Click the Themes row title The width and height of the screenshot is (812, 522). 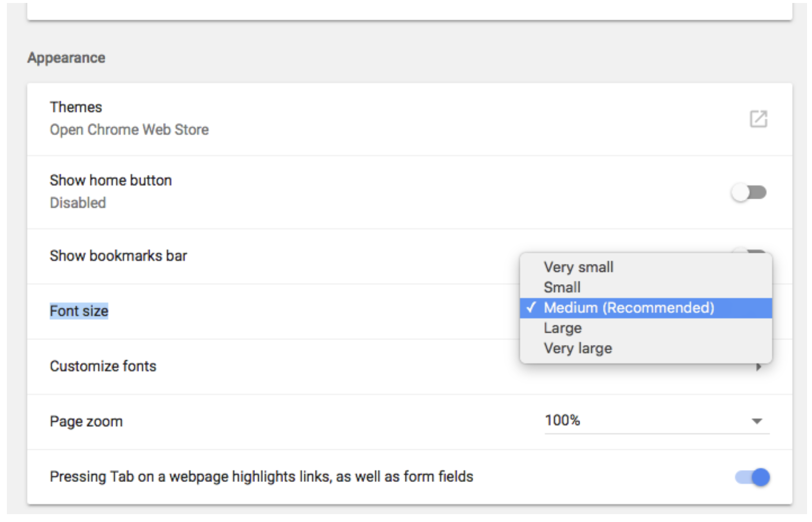[x=76, y=107]
